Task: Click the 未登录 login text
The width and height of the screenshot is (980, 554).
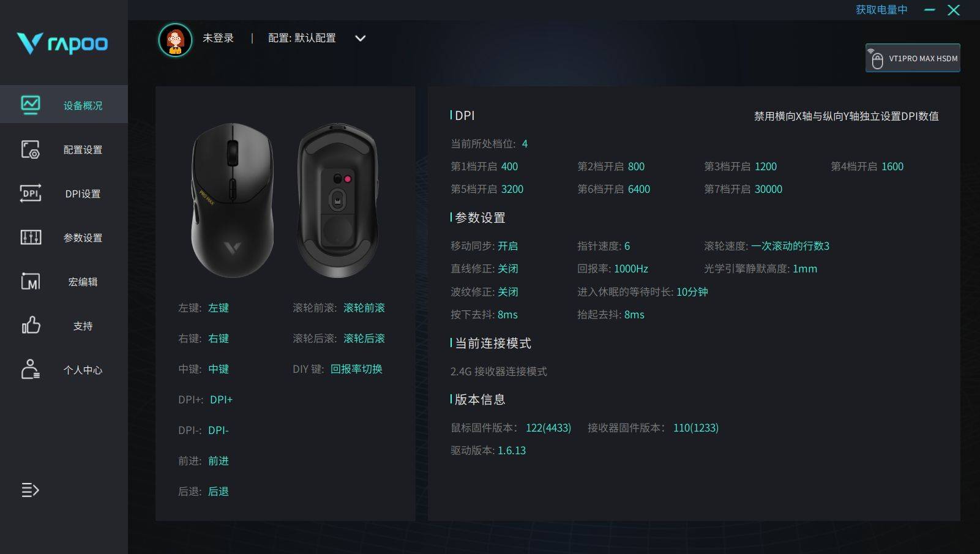Action: [219, 38]
